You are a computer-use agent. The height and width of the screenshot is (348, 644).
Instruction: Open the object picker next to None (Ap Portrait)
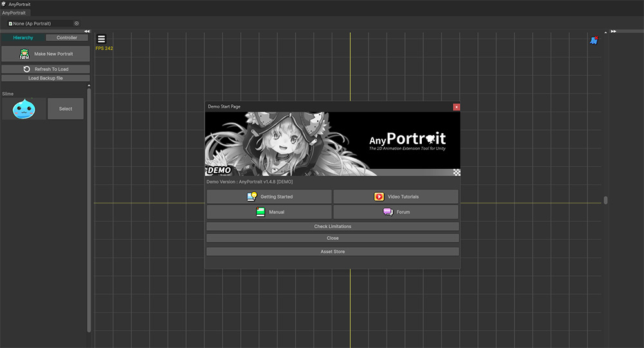pyautogui.click(x=77, y=23)
